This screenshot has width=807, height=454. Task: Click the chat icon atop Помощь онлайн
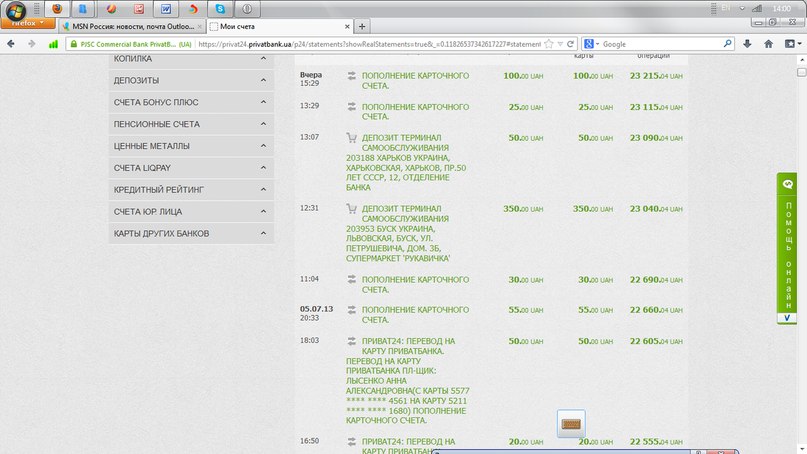pos(787,184)
